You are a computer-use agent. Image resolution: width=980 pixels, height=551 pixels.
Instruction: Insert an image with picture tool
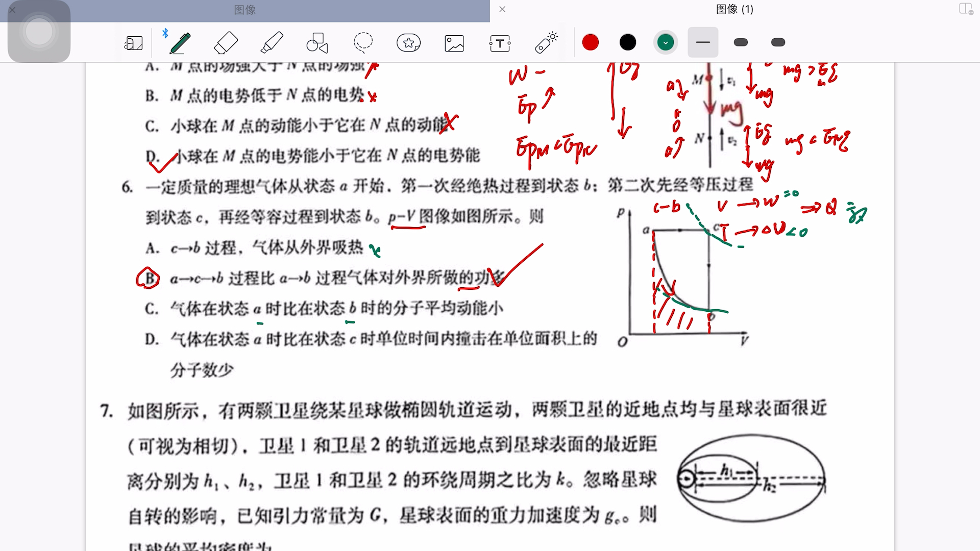pos(454,43)
